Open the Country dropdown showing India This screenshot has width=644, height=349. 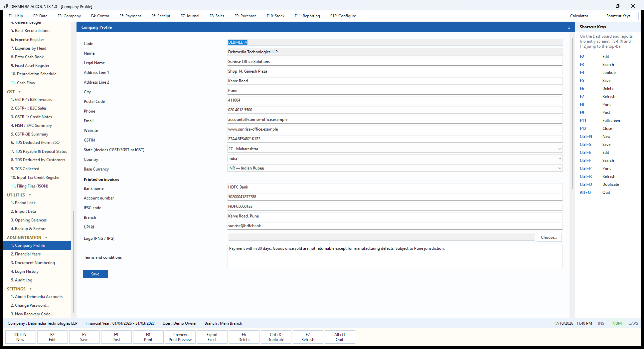pos(395,159)
